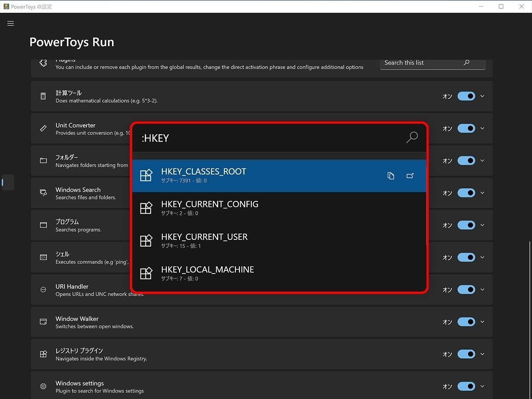Click the Windows Search plugin title

tap(78, 190)
